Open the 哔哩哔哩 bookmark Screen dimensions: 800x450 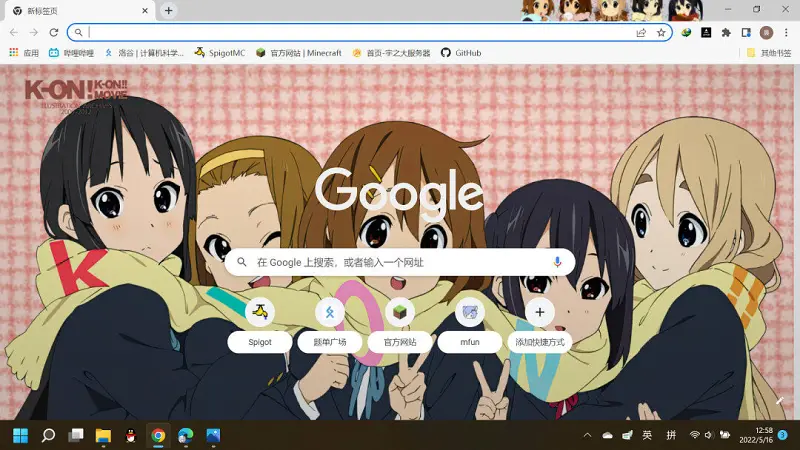coord(71,53)
